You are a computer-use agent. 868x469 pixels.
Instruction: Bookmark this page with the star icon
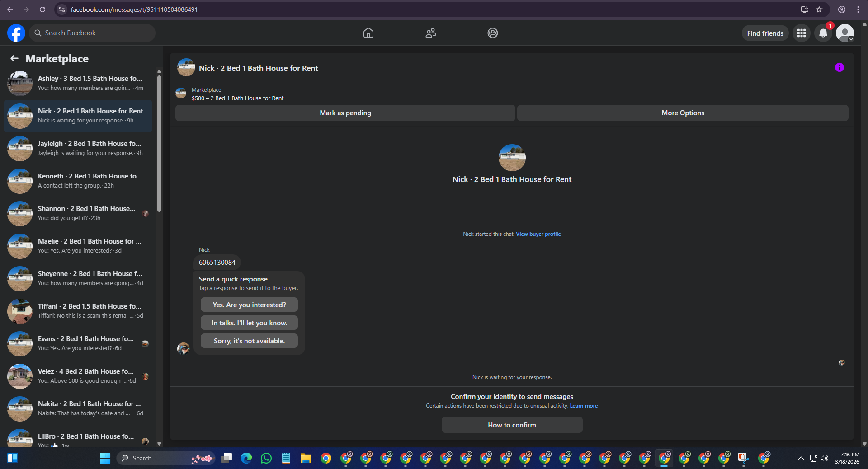pyautogui.click(x=819, y=9)
